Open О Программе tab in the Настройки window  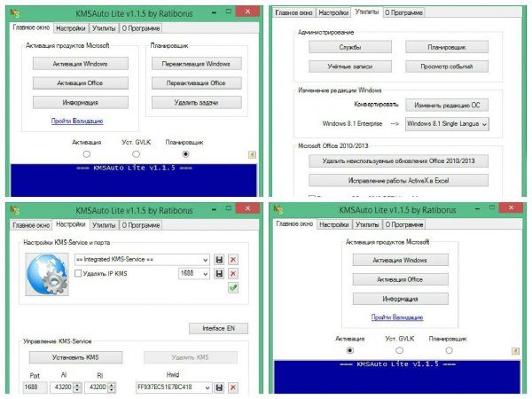(140, 225)
